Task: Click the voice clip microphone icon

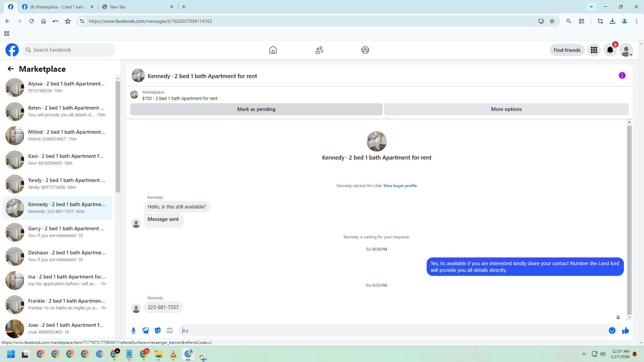Action: pyautogui.click(x=133, y=330)
